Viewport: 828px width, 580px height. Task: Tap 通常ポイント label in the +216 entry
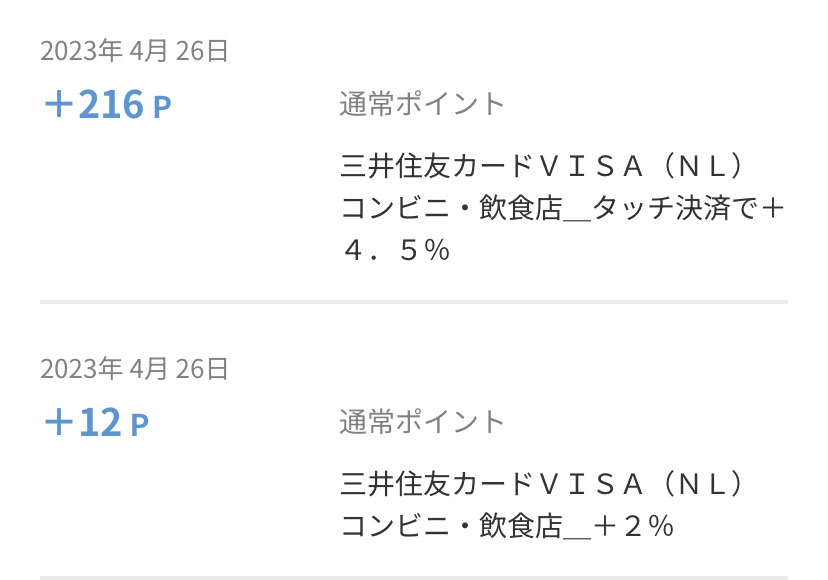(422, 104)
